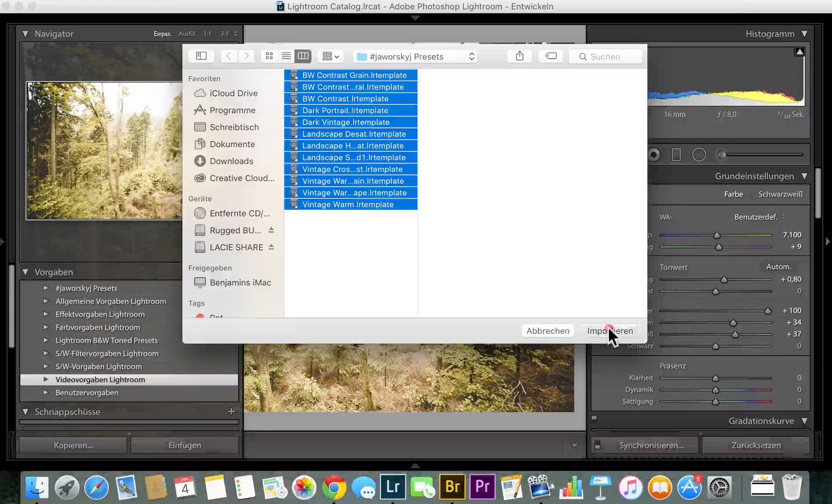
Task: Click the Importieren button
Action: (610, 331)
